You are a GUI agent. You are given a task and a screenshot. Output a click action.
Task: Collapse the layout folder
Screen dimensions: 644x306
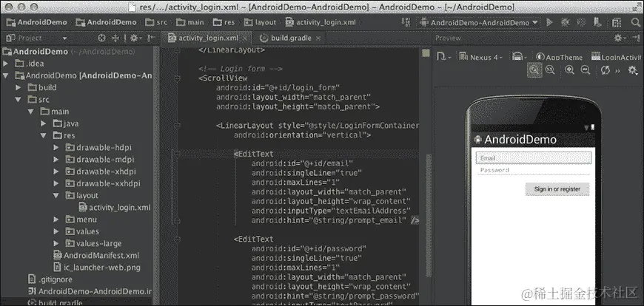pos(56,196)
